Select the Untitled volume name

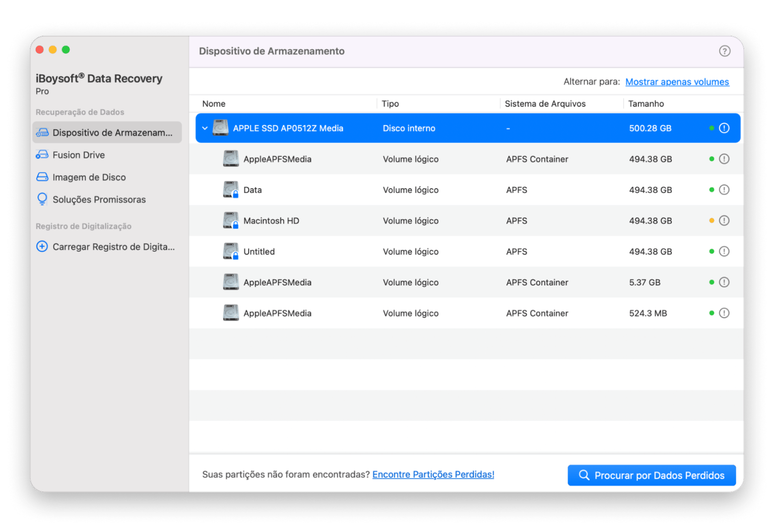(259, 252)
